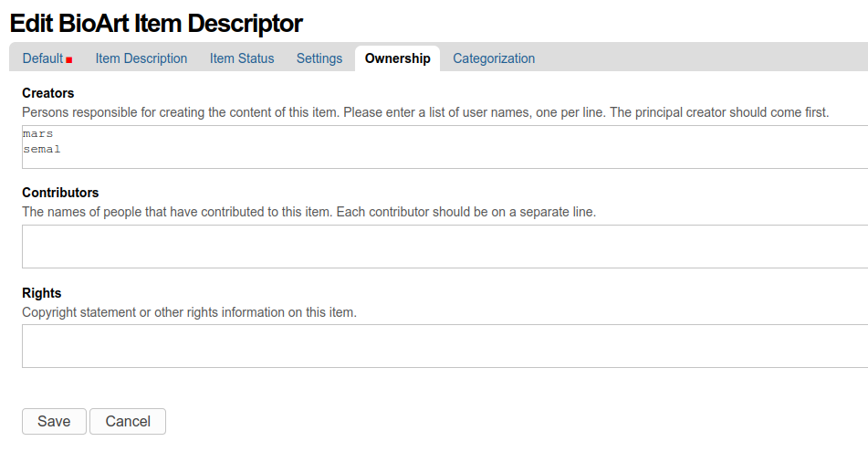Screen dimensions: 868x452
Task: Click the Creators help description text
Action: (x=424, y=112)
